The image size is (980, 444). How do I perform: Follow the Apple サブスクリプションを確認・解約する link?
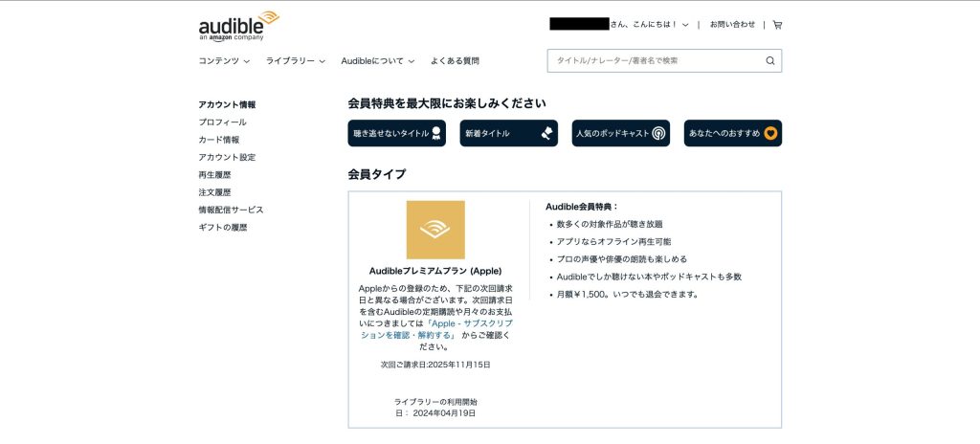[x=437, y=329]
